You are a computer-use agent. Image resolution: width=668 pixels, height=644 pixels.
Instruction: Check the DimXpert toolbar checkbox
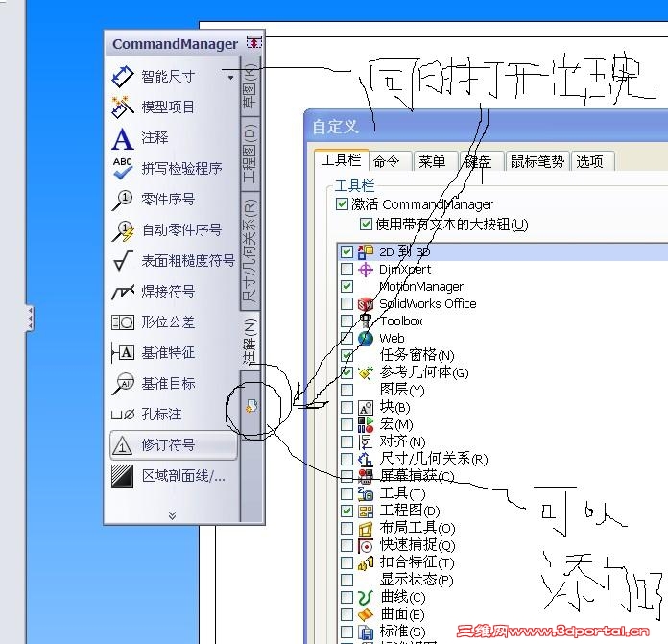(346, 270)
